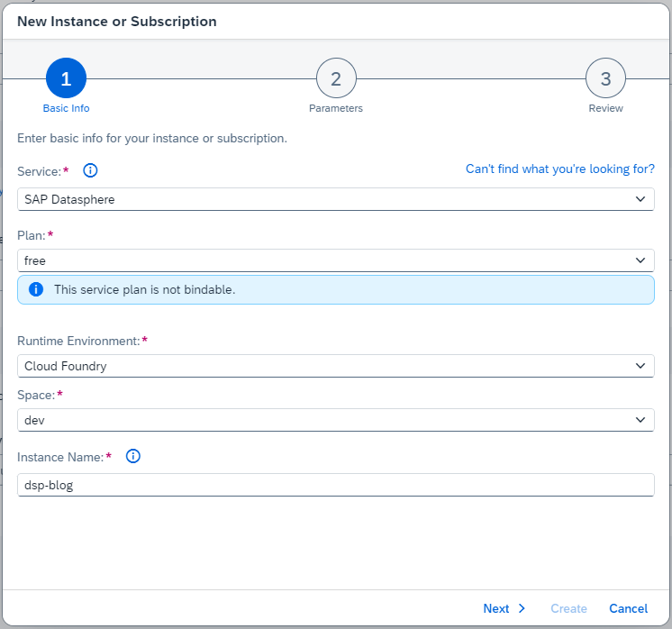Open the SAP Datasphere service combo box
672x629 pixels.
[336, 199]
